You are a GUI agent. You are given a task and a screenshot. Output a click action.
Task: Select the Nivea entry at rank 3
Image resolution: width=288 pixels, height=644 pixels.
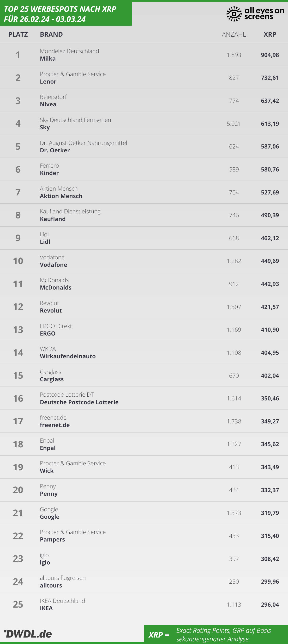pyautogui.click(x=144, y=101)
